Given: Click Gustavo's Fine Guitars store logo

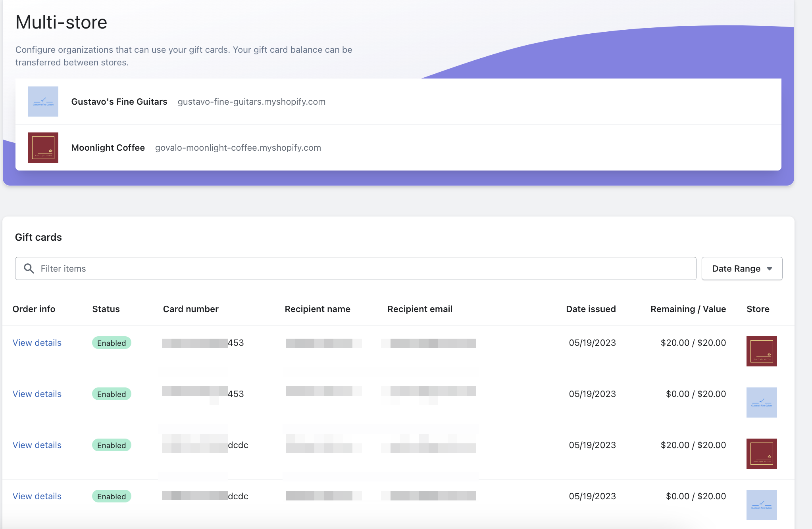Looking at the screenshot, I should [43, 102].
